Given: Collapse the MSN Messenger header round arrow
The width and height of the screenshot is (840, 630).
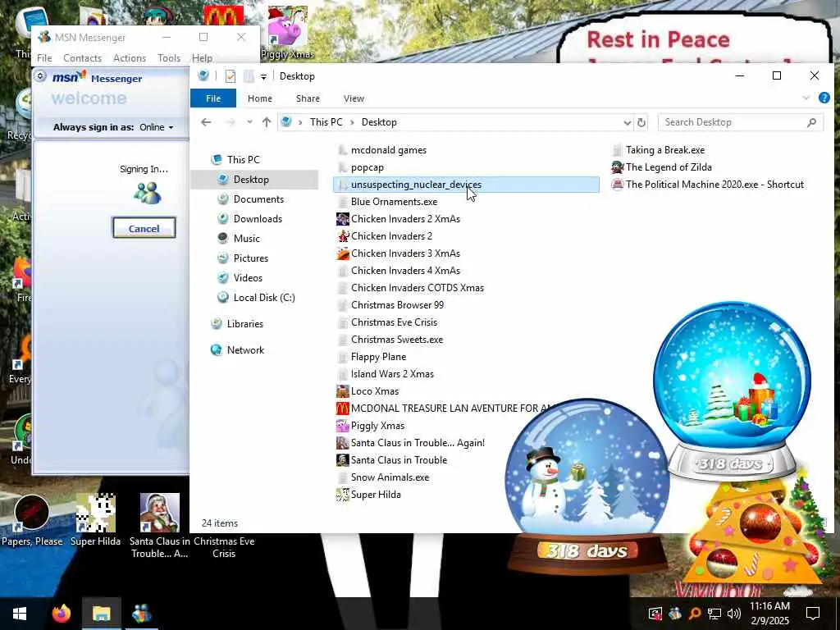Looking at the screenshot, I should pos(40,76).
